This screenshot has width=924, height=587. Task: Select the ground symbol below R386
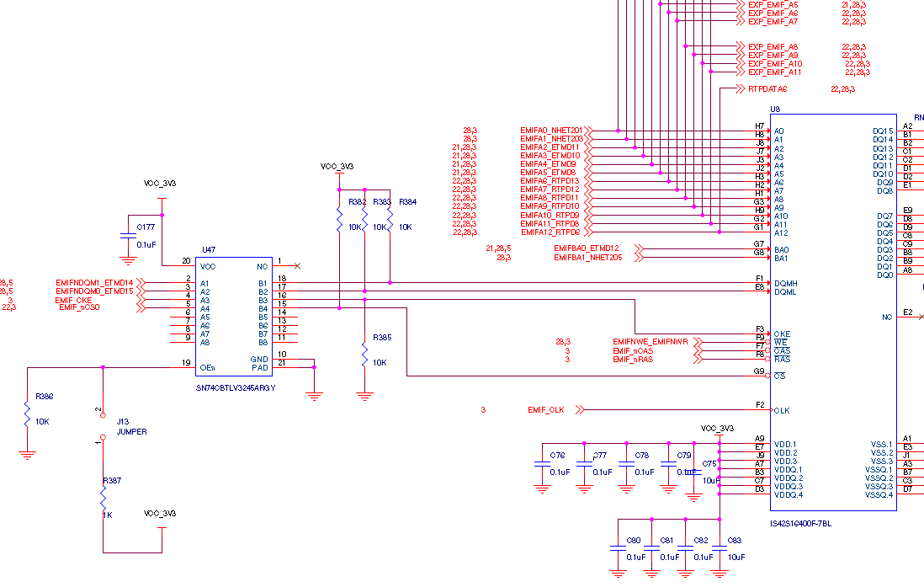27,455
